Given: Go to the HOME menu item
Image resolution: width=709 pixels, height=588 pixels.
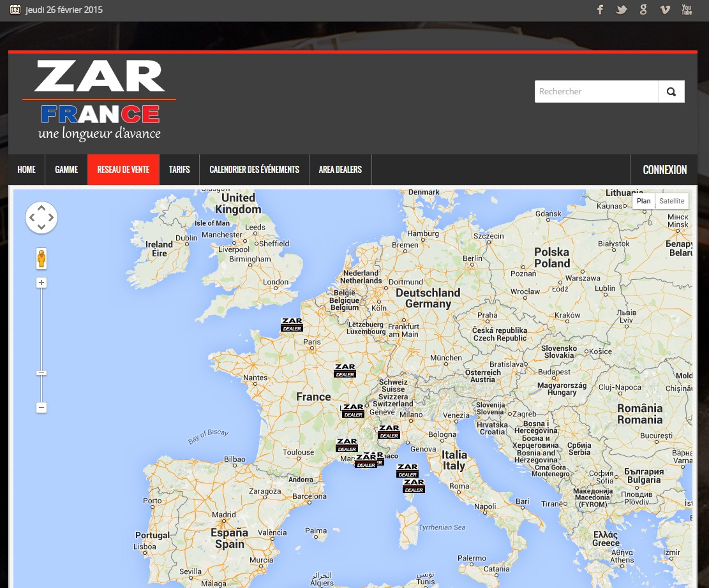Looking at the screenshot, I should 27,170.
